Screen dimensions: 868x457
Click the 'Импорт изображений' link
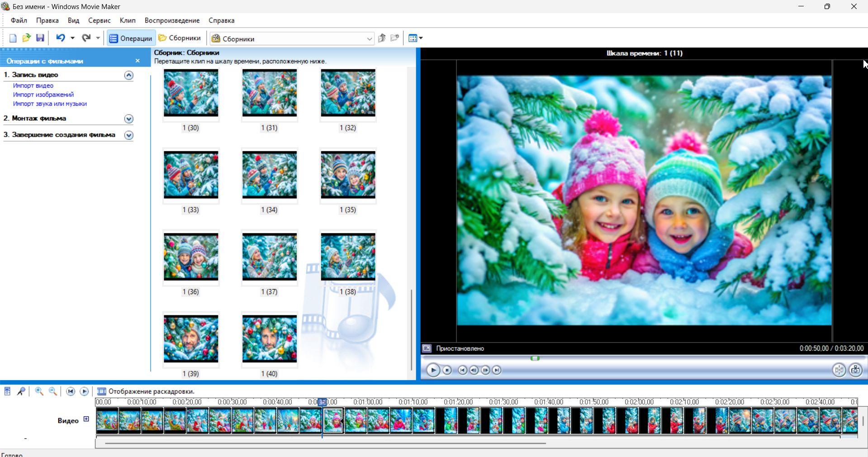[43, 95]
